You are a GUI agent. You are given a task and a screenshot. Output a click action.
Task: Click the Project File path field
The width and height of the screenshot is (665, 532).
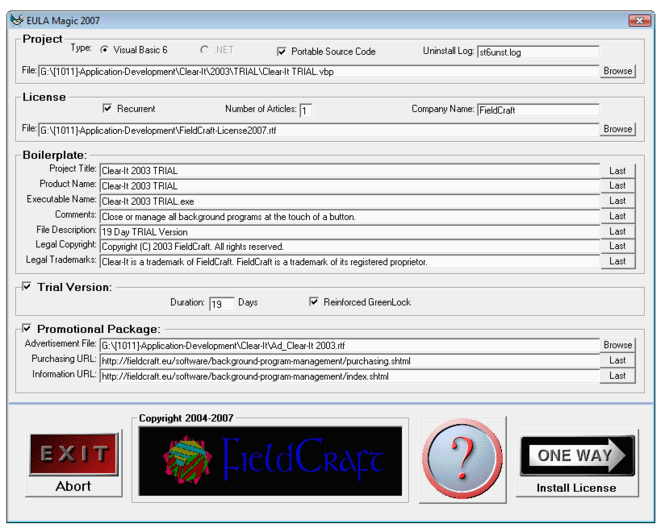tap(318, 71)
